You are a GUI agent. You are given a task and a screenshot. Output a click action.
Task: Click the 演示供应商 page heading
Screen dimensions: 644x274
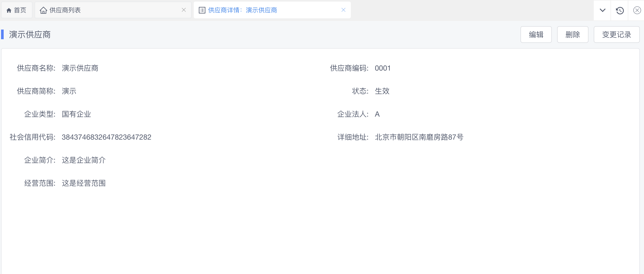pos(30,35)
